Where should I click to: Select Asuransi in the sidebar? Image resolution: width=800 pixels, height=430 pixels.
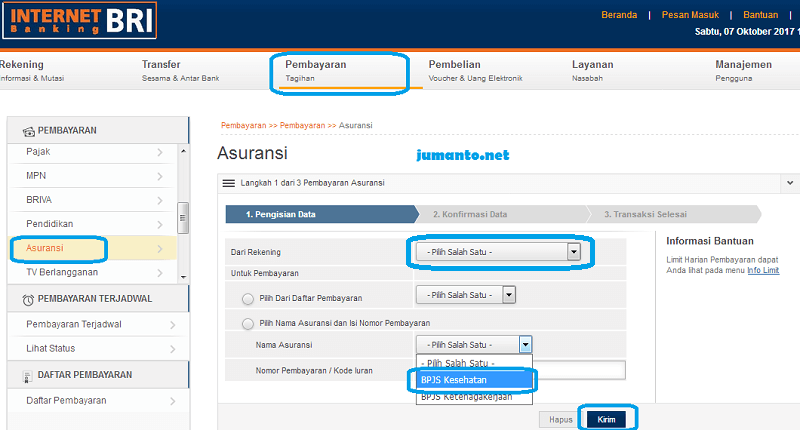(93, 248)
